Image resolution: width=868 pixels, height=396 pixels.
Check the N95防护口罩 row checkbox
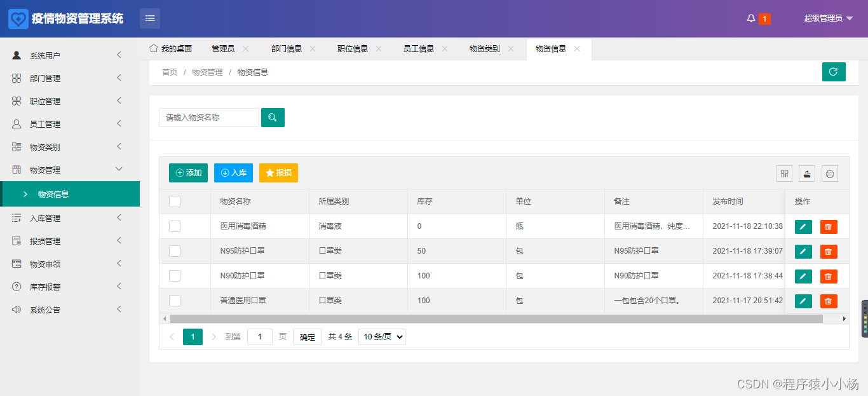pos(175,251)
